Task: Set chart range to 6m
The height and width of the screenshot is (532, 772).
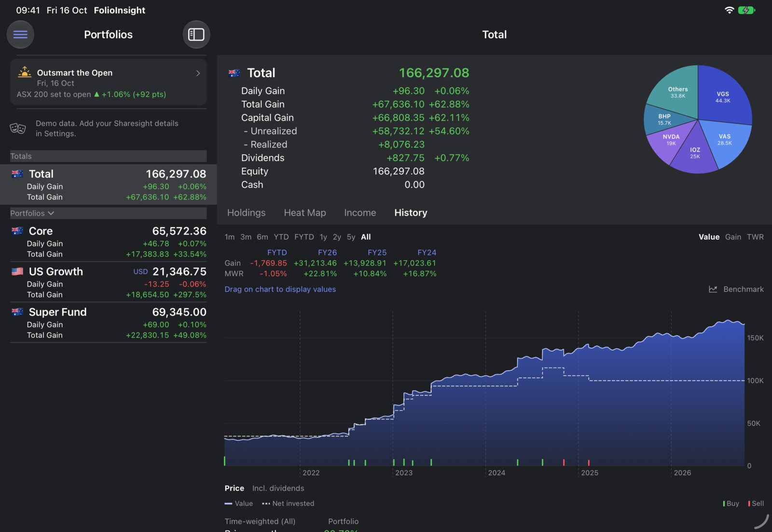Action: (x=262, y=237)
